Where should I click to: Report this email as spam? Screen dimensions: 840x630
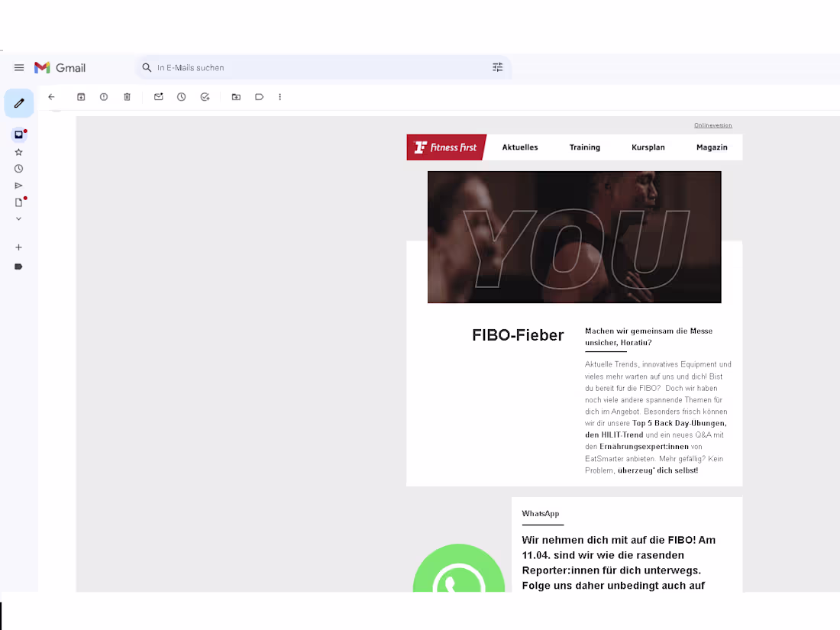104,97
